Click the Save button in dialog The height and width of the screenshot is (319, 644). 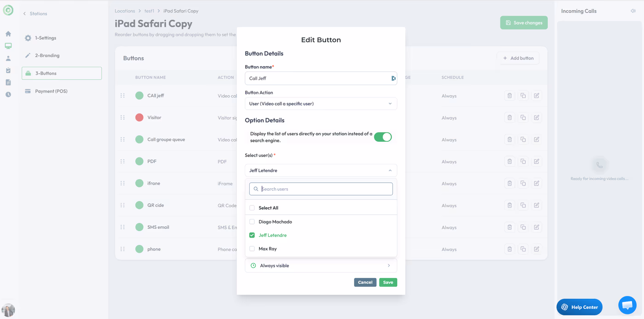(x=388, y=282)
